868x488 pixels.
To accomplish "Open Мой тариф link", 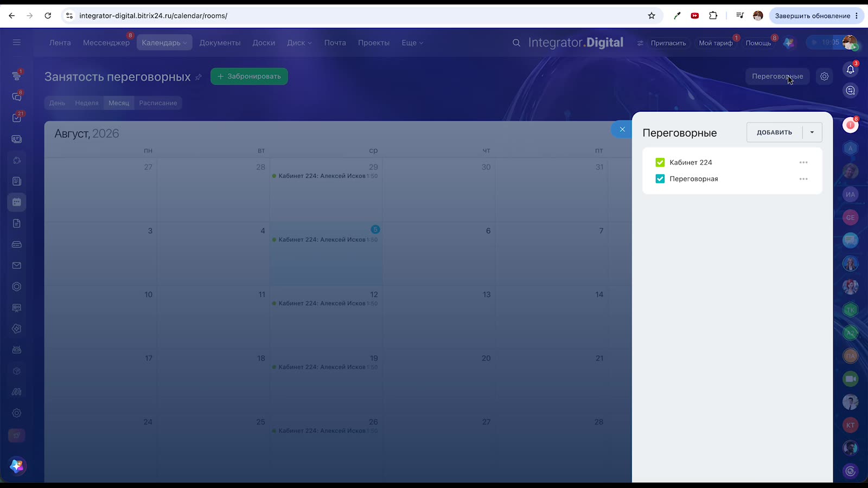I will point(716,43).
